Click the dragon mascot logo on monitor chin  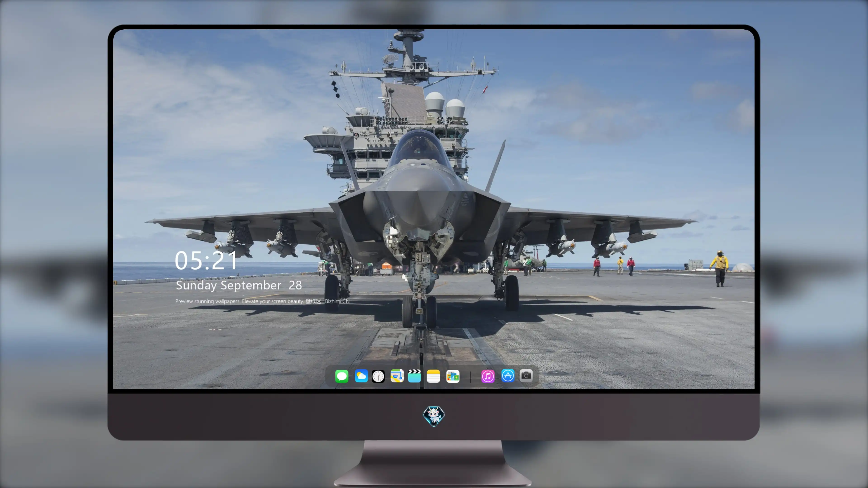click(x=434, y=416)
